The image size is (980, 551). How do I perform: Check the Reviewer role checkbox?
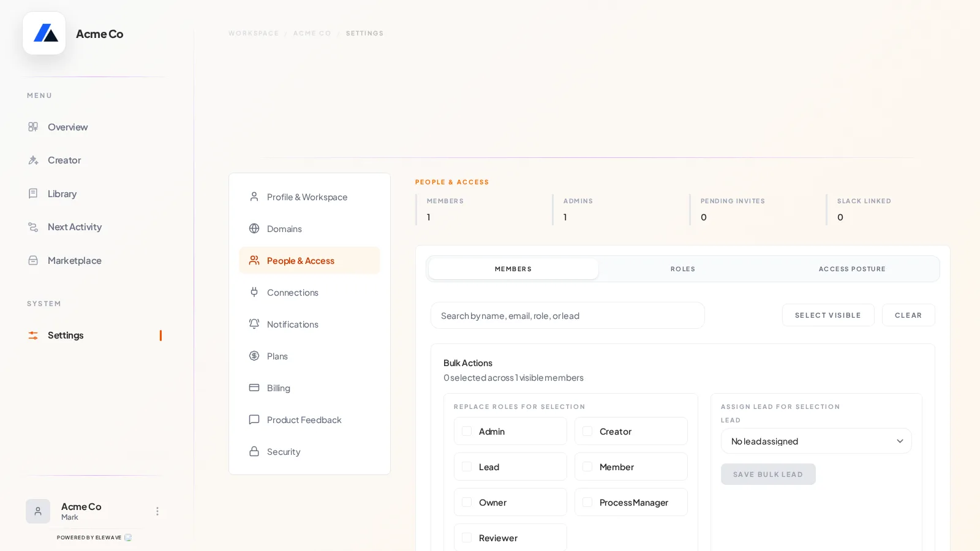pos(467,538)
